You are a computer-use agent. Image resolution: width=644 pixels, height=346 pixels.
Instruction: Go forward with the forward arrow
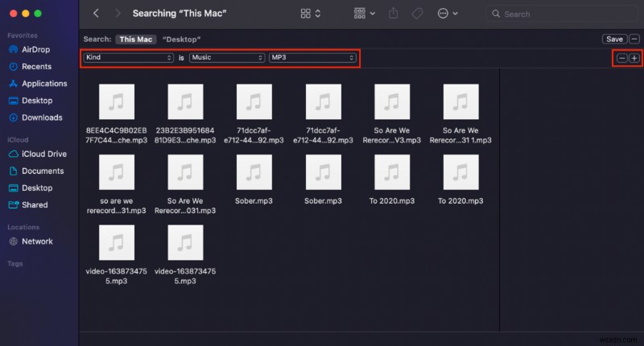click(x=118, y=13)
